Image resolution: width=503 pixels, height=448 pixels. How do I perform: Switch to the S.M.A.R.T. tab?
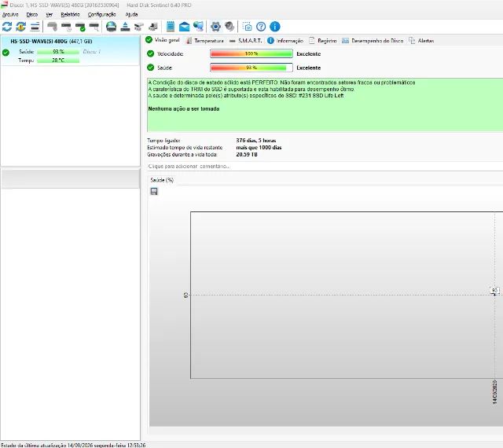click(246, 41)
